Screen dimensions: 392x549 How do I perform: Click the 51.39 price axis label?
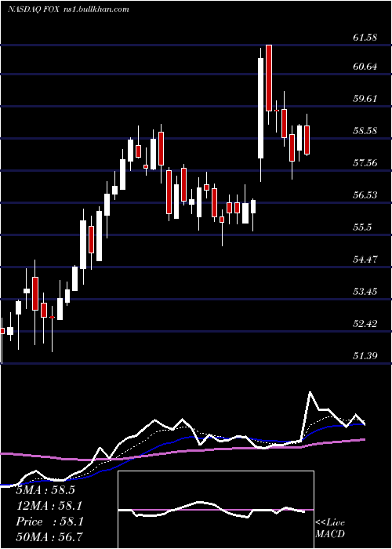tap(365, 355)
